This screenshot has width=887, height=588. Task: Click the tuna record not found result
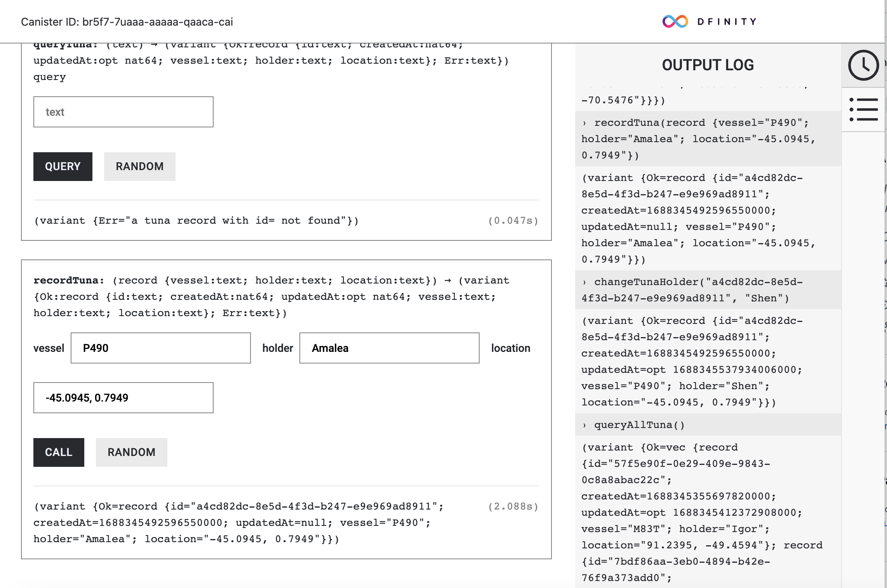click(196, 221)
